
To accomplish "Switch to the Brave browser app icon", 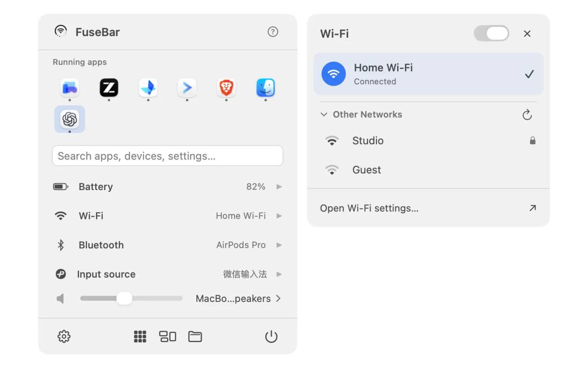I will pos(226,87).
